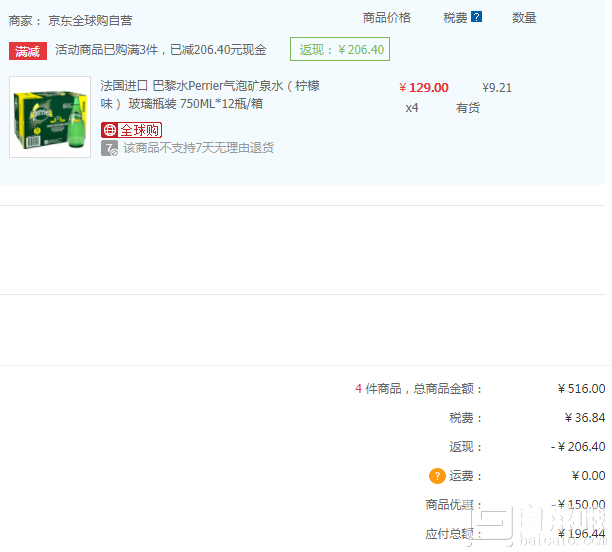
Task: Click the cashback deduction -¥206.40
Action: tap(578, 447)
